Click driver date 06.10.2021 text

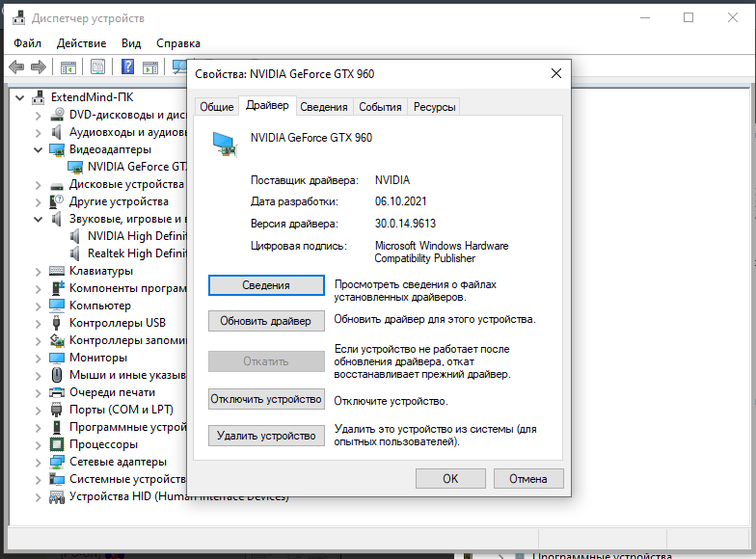[401, 201]
